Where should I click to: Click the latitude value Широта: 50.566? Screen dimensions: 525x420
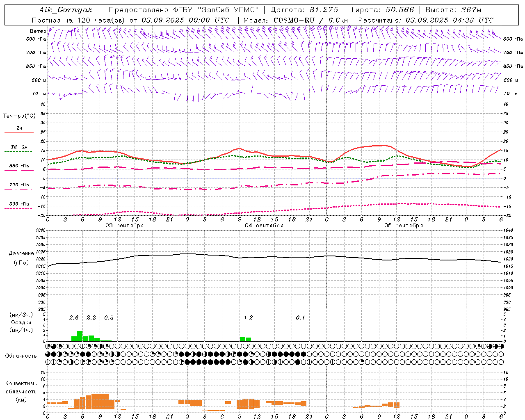[382, 10]
